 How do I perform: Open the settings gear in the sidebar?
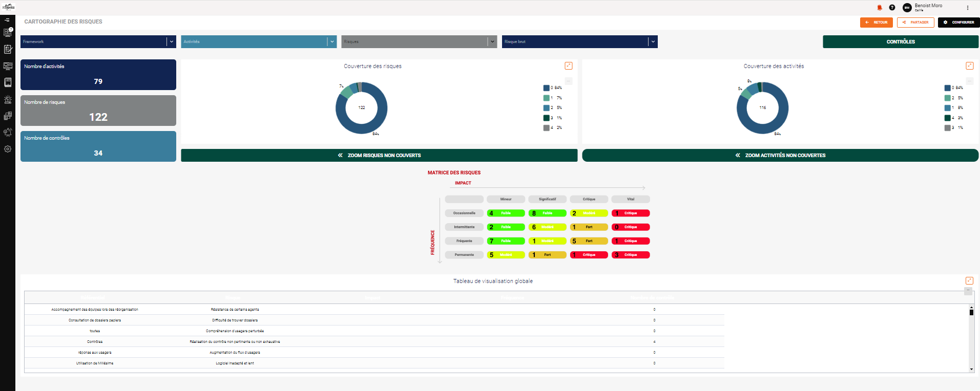8,149
